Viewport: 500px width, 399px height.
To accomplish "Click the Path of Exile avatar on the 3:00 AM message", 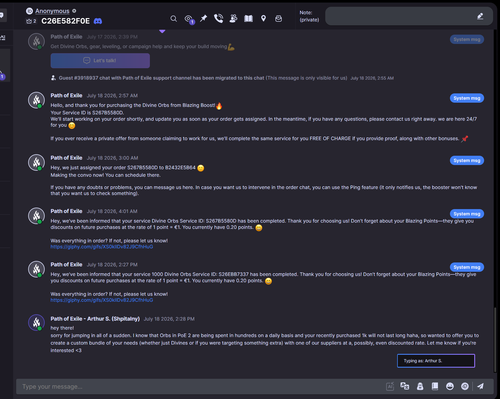I will click(36, 162).
